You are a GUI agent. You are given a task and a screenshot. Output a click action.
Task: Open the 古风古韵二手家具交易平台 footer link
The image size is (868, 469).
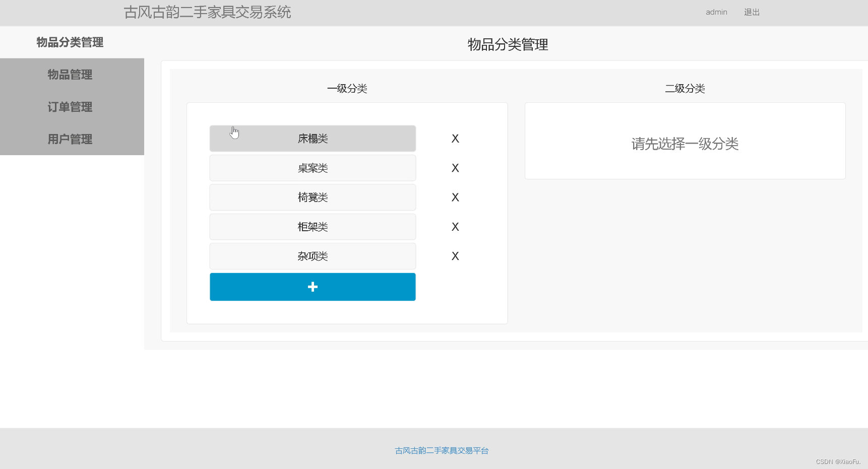coord(442,450)
